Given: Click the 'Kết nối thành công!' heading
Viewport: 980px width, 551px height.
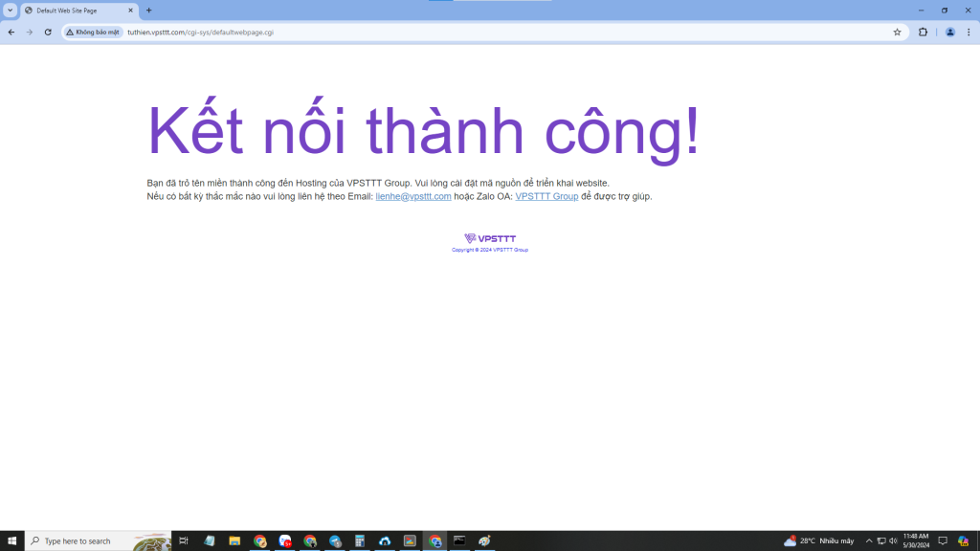Looking at the screenshot, I should (x=423, y=130).
